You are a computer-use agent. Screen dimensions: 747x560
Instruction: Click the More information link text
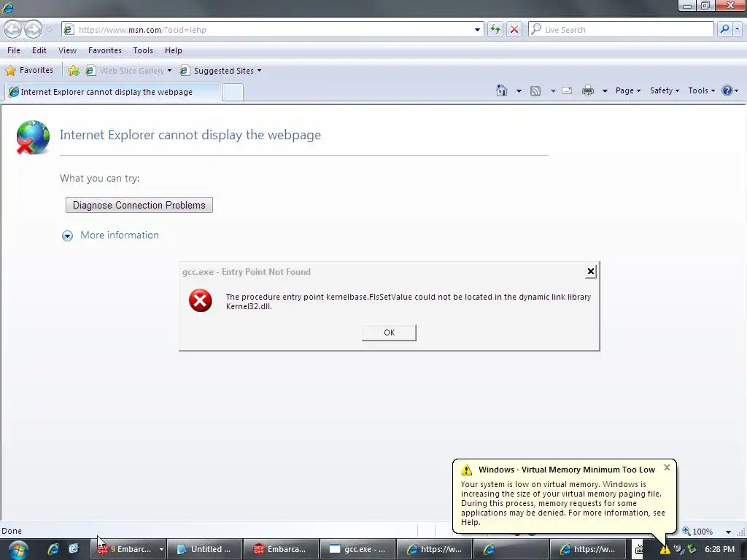click(120, 236)
